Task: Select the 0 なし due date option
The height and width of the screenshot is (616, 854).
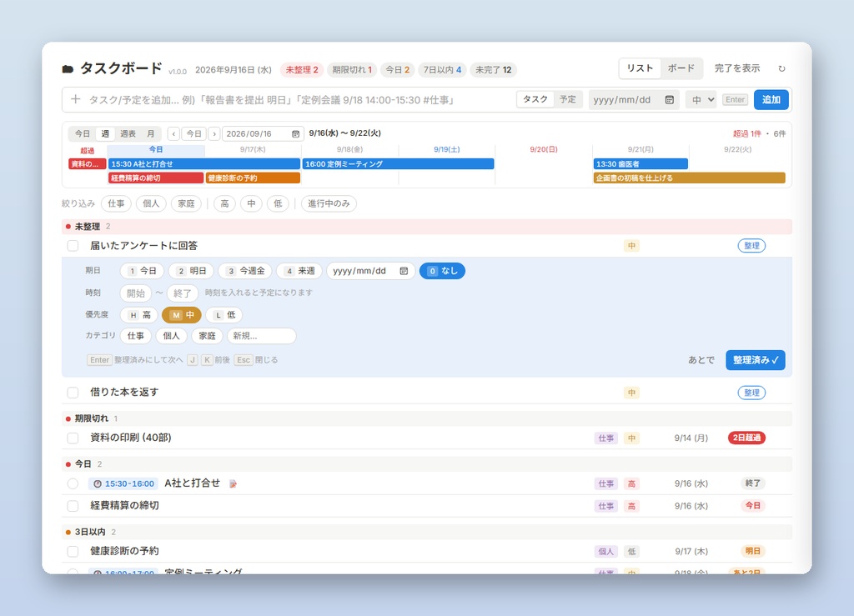Action: (x=442, y=271)
